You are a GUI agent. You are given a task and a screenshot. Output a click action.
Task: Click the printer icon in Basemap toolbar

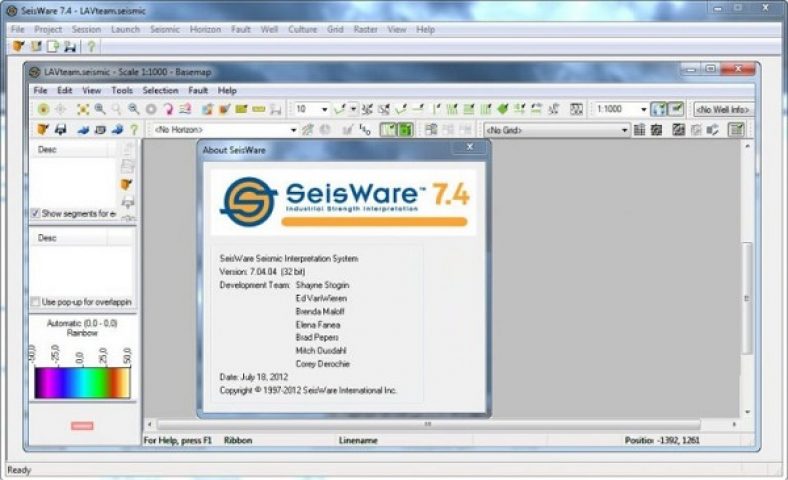point(61,130)
